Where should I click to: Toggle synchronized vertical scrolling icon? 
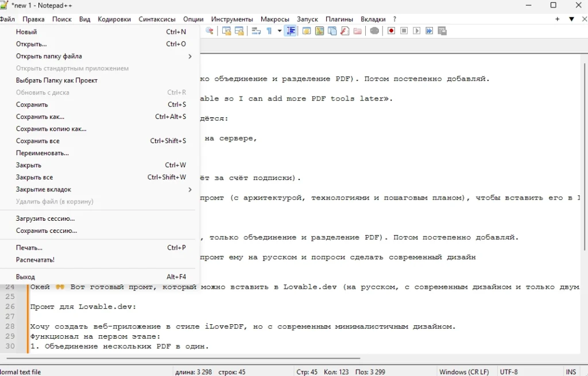[x=226, y=31]
